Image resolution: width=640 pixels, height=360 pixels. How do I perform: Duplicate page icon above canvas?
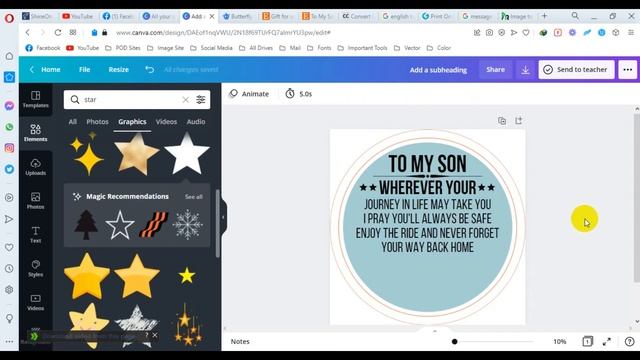tap(502, 121)
